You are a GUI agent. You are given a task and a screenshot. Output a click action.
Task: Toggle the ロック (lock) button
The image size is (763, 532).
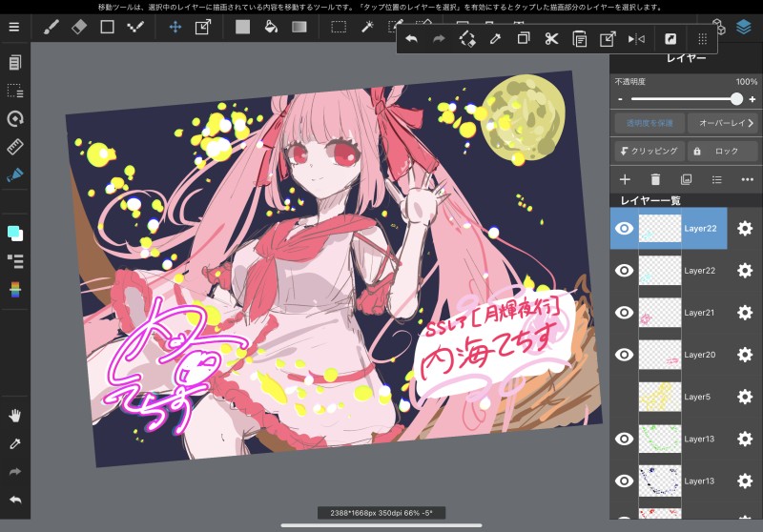pyautogui.click(x=723, y=152)
